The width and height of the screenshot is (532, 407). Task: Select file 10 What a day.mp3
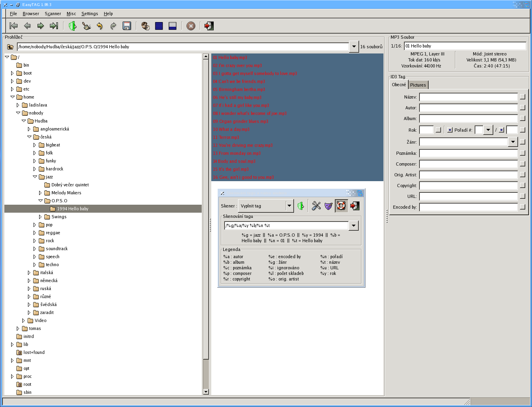pos(231,129)
